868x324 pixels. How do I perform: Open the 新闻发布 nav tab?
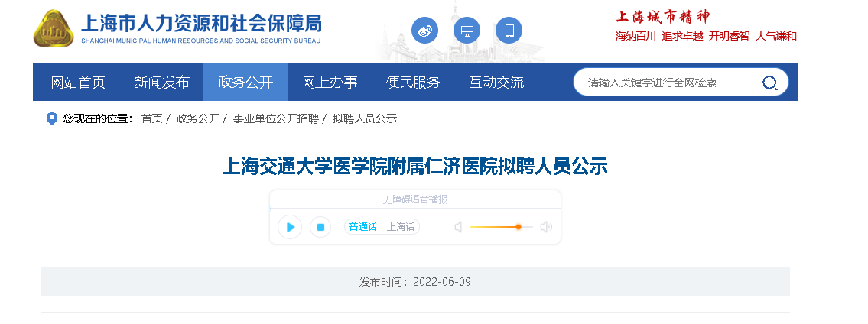161,82
